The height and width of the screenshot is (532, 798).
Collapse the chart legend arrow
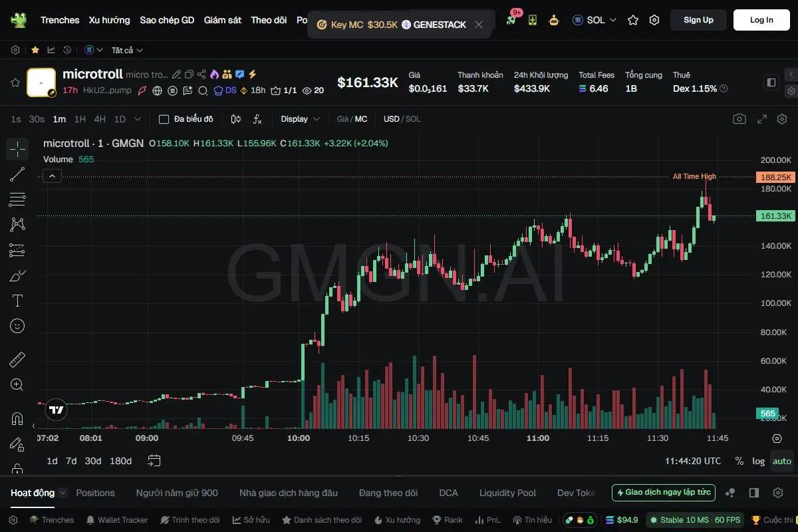pyautogui.click(x=53, y=176)
